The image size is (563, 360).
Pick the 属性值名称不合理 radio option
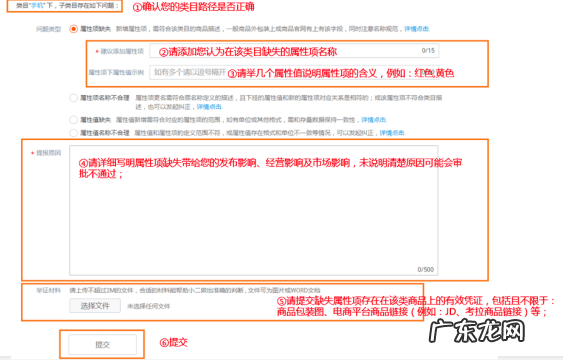73,133
